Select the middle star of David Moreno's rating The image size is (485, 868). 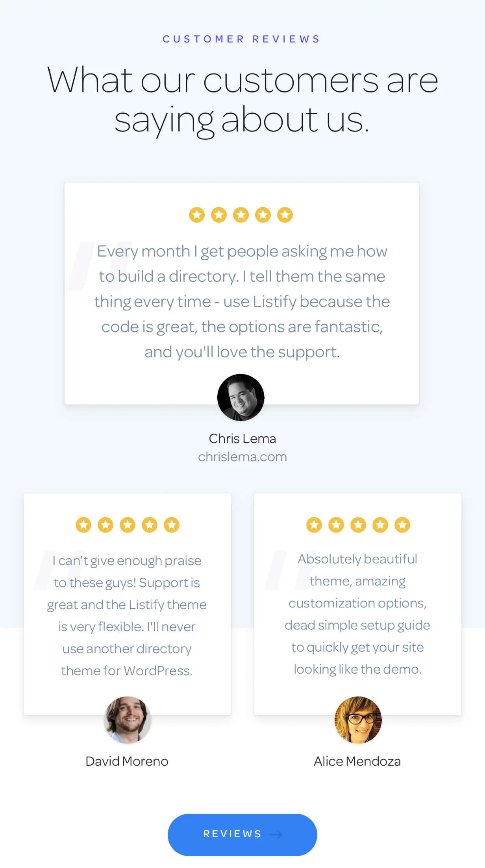click(x=128, y=524)
